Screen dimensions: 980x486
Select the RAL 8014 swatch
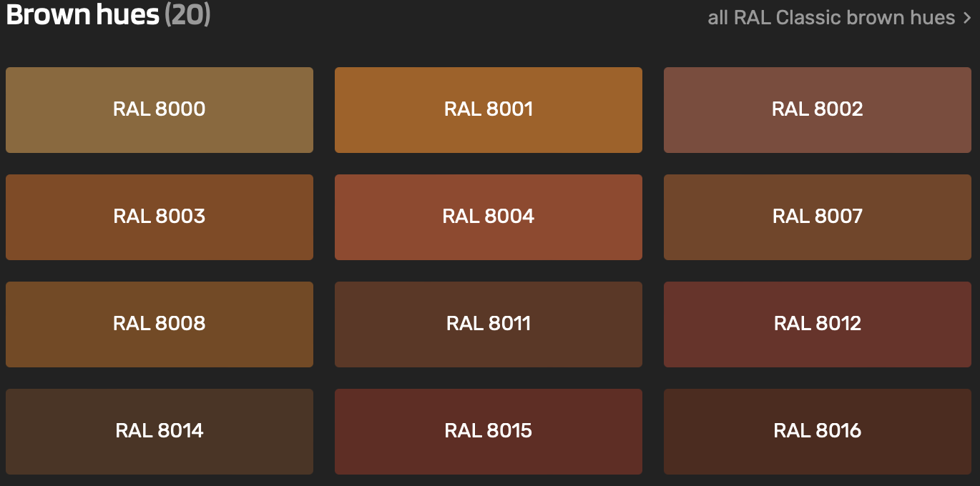(x=159, y=432)
